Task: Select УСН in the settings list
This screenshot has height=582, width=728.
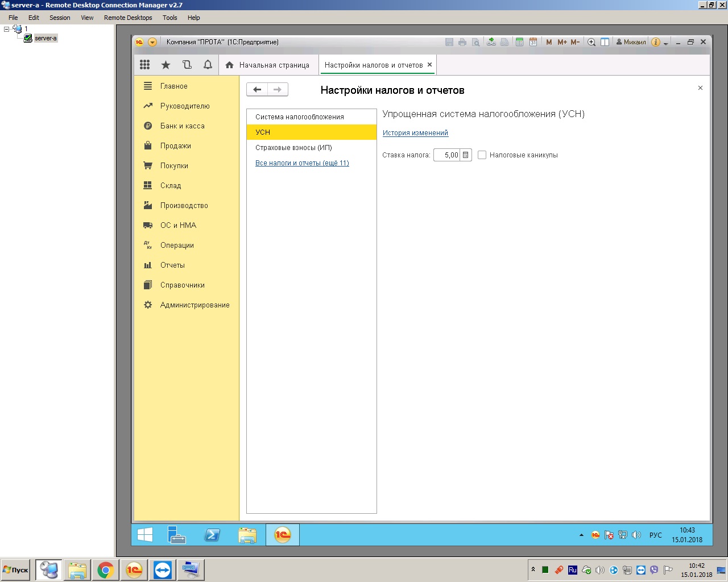Action: [x=312, y=132]
